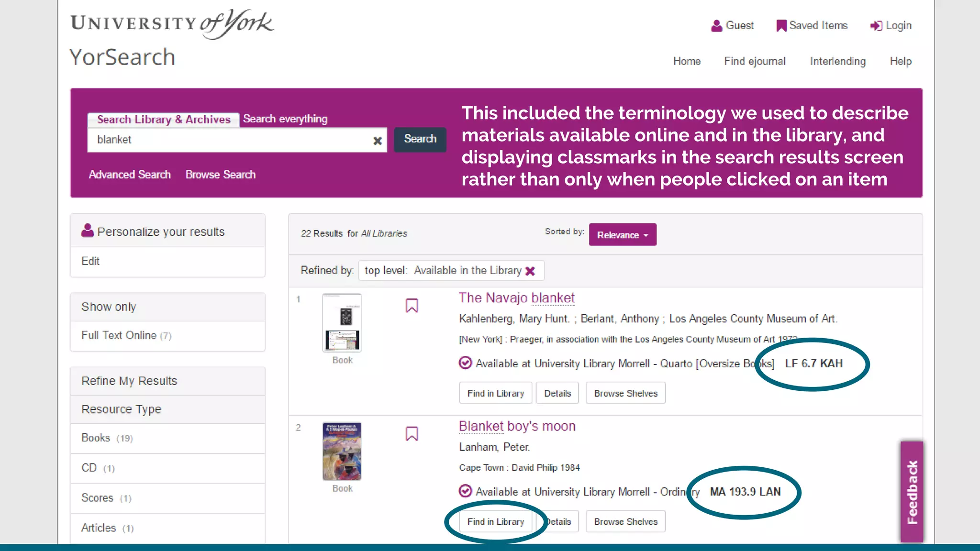This screenshot has width=980, height=551.
Task: Click the Refine My Results heading
Action: [129, 381]
